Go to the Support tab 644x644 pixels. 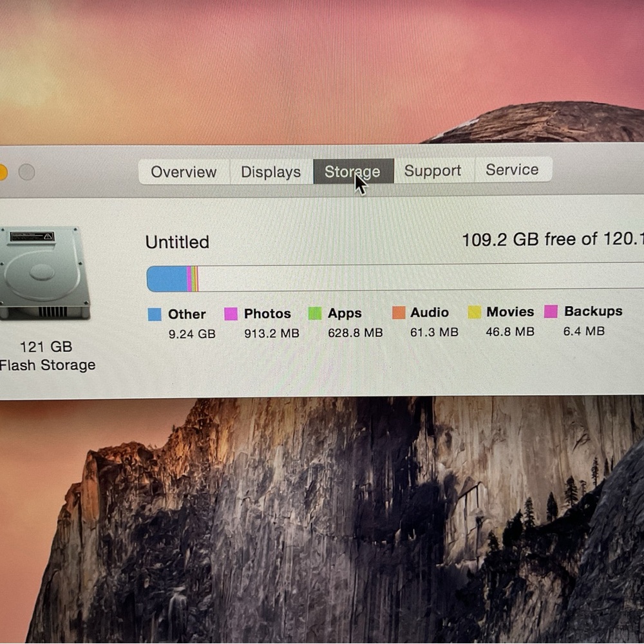coord(433,171)
